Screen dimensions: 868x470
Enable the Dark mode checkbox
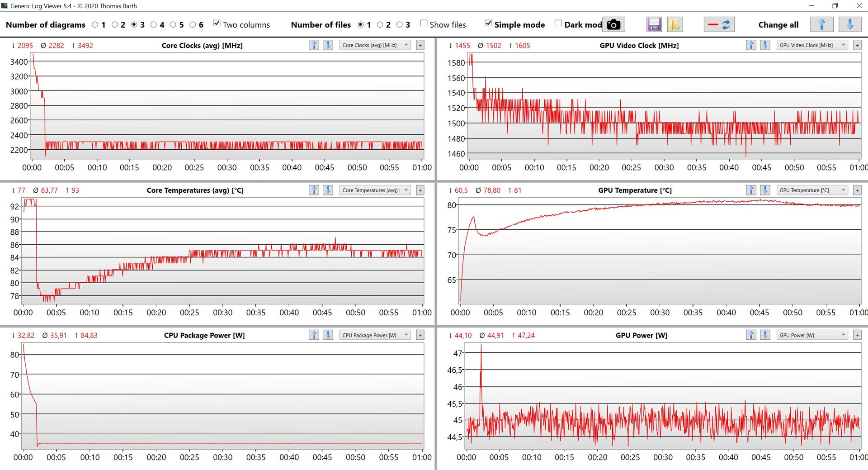click(x=558, y=24)
